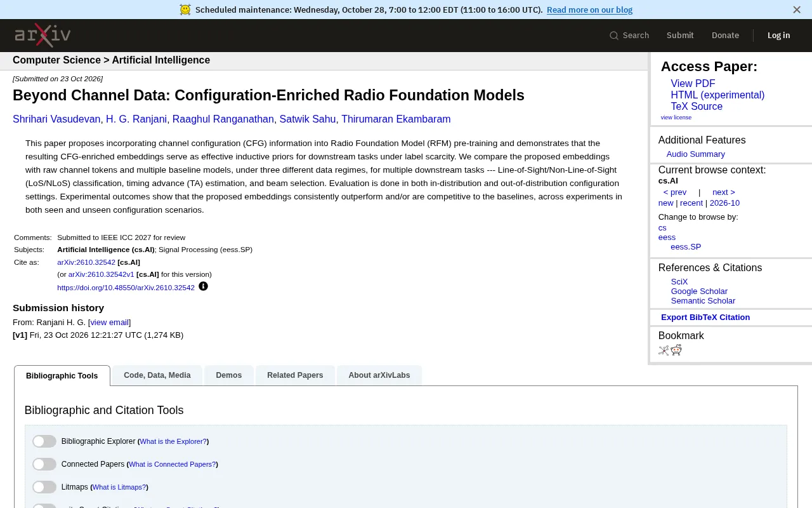
Task: Click the Log in link
Action: coord(779,36)
